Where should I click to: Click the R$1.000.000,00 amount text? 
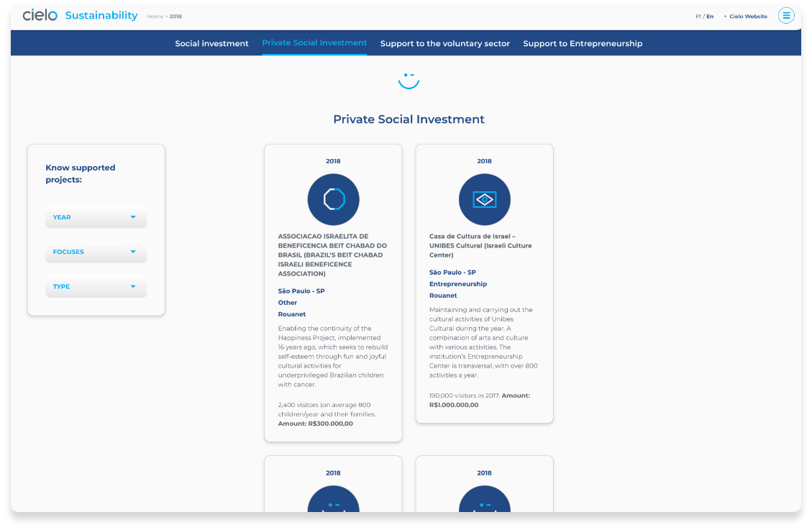click(454, 406)
